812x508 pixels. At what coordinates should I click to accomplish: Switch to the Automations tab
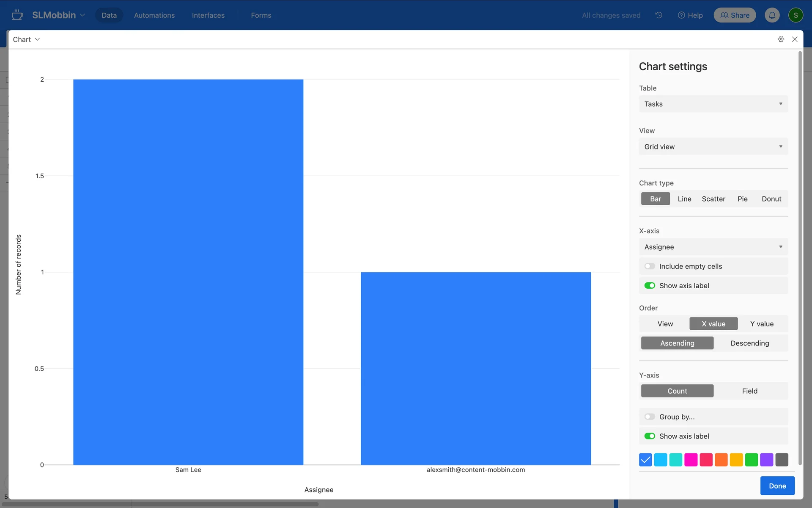click(x=154, y=15)
